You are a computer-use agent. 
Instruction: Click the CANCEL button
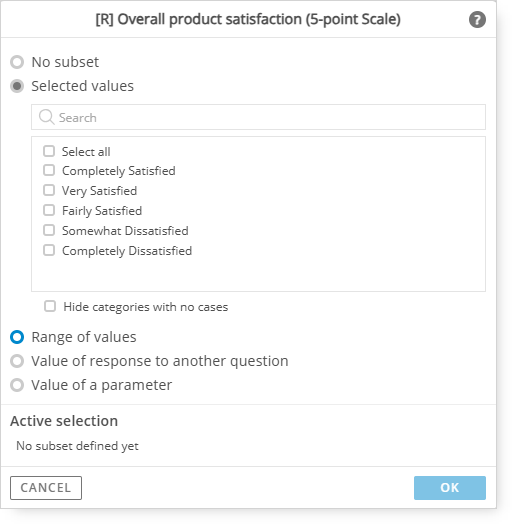[46, 488]
